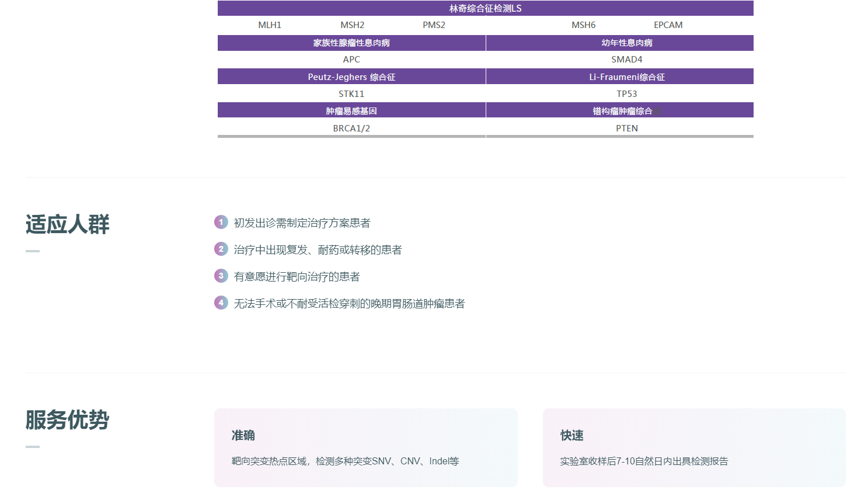The height and width of the screenshot is (493, 868).
Task: Click the TP53 gene cell
Action: (x=626, y=94)
